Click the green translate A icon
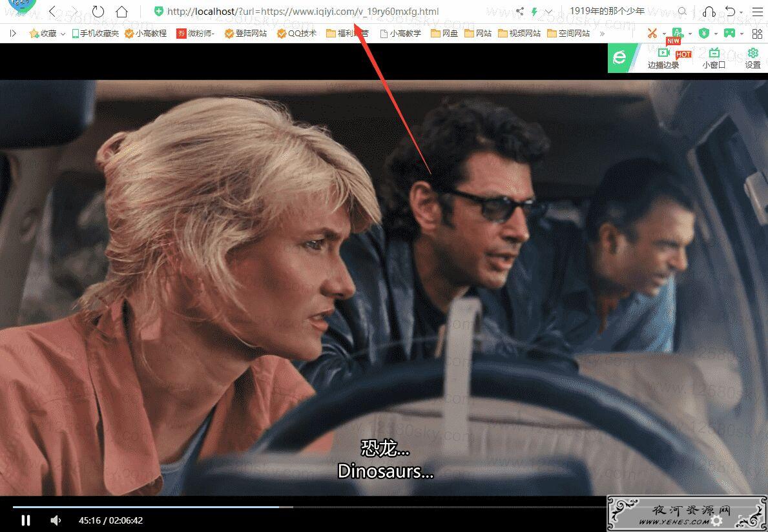This screenshot has width=768, height=532. 678,33
